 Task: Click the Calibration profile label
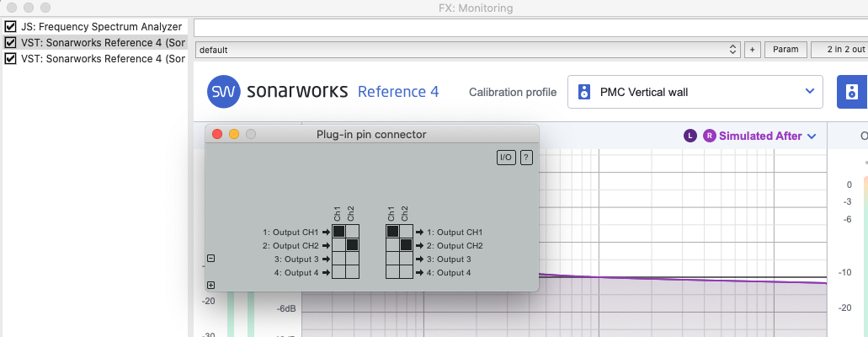[513, 92]
